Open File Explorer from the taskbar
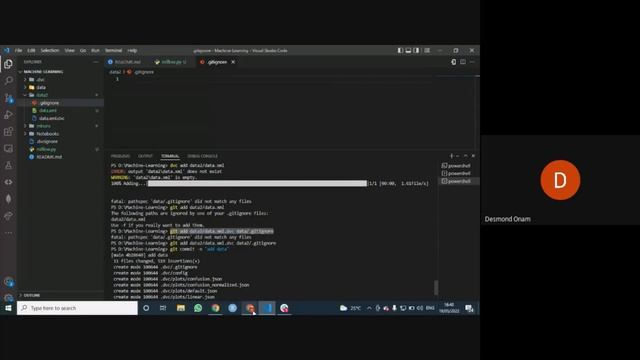The width and height of the screenshot is (640, 360). [180, 308]
